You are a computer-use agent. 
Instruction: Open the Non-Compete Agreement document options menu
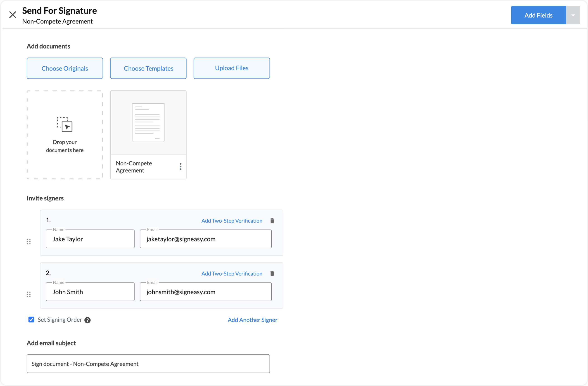coord(180,167)
